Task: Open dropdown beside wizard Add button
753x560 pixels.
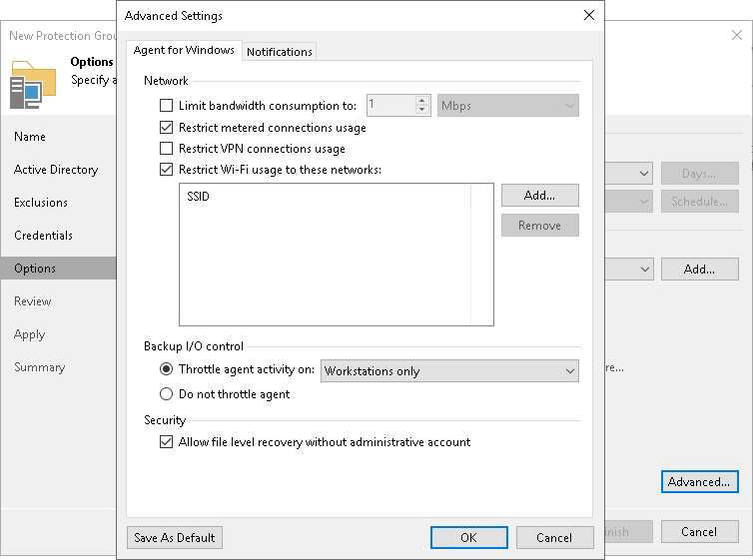Action: click(x=629, y=270)
